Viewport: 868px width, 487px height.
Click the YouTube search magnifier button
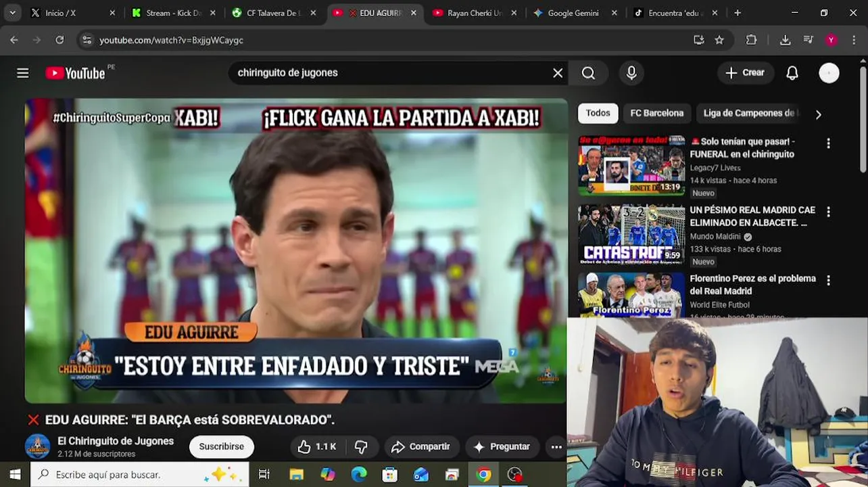pos(588,73)
